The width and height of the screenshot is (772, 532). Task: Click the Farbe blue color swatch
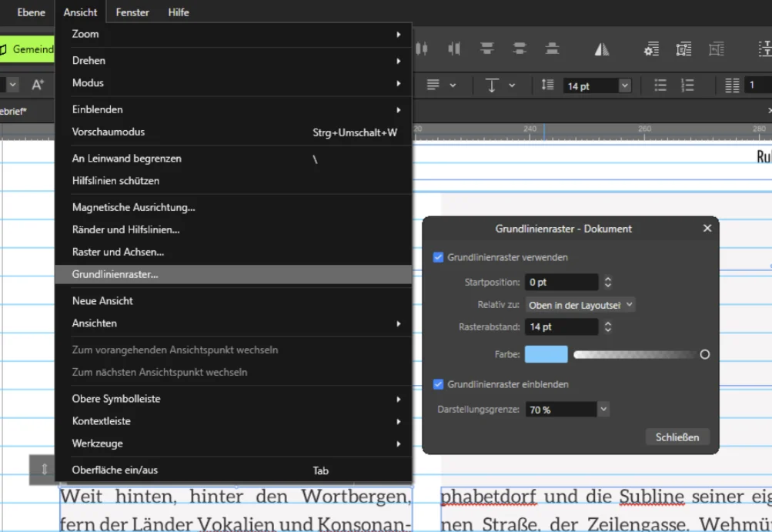tap(546, 354)
